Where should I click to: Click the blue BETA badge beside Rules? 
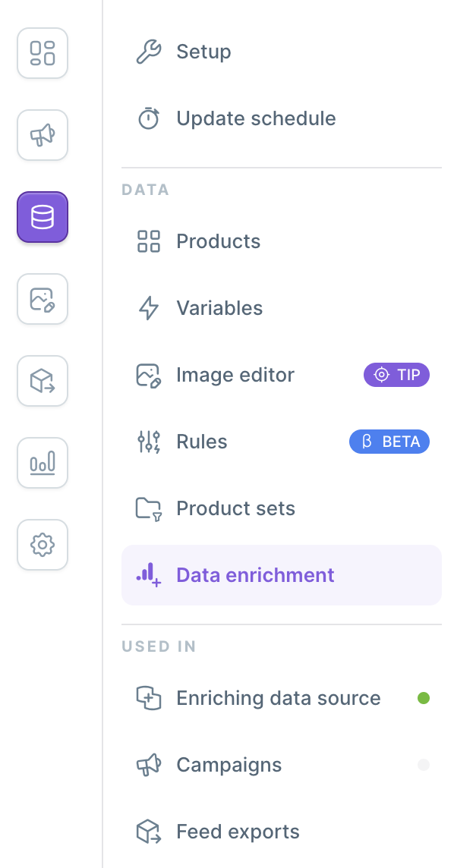[x=389, y=442]
